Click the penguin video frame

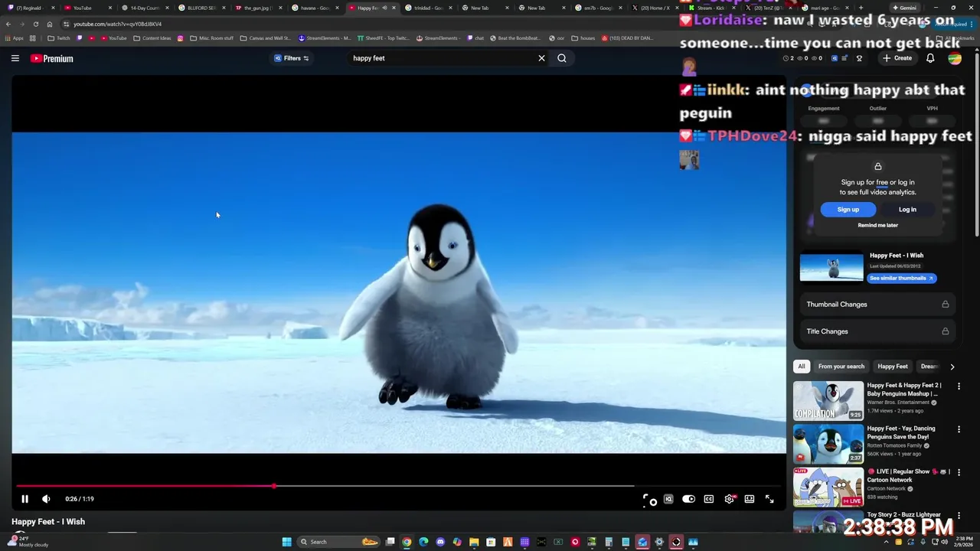pos(399,292)
